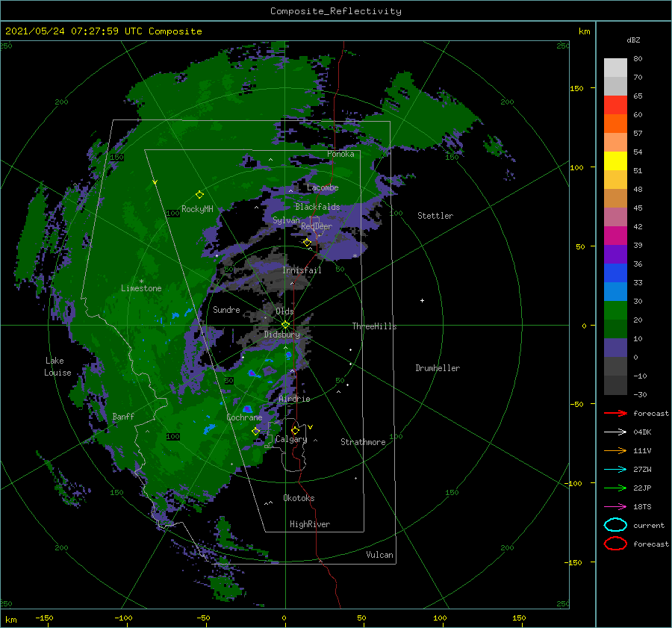Image resolution: width=672 pixels, height=628 pixels.
Task: Click the Innisfail label
Action: click(302, 270)
